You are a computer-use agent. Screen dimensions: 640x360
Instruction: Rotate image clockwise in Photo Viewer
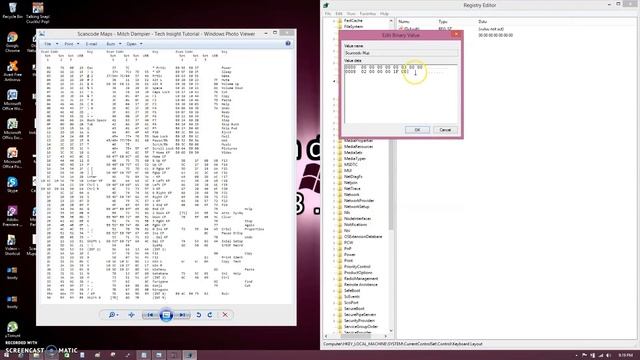click(x=210, y=315)
